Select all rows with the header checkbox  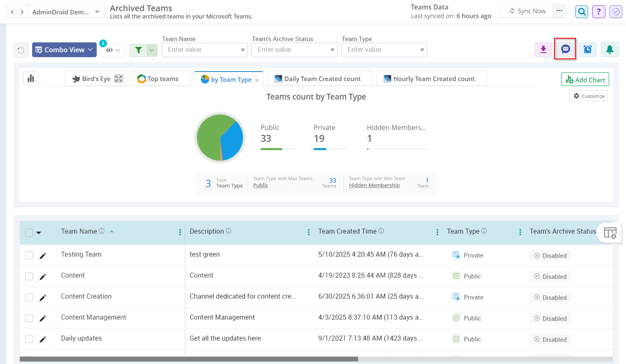[x=29, y=232]
